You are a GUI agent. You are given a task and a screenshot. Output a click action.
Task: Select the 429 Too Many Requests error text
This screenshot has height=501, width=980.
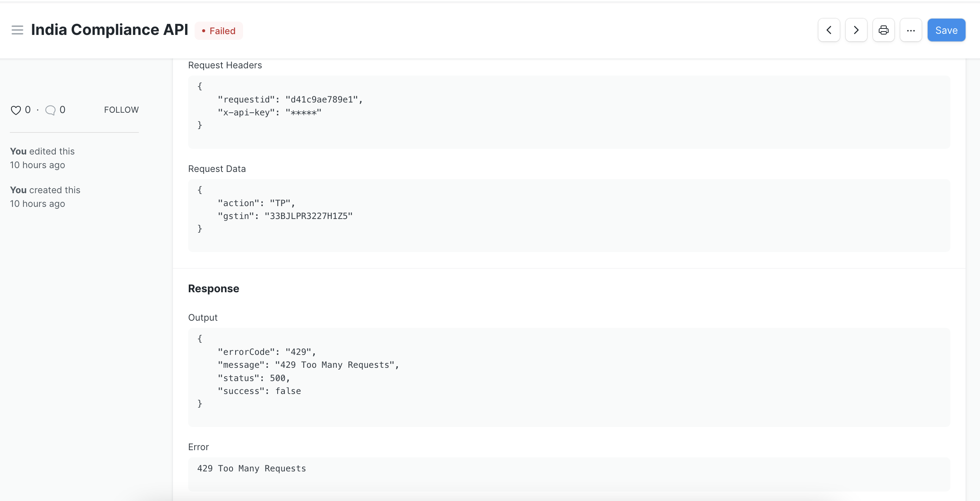coord(251,469)
